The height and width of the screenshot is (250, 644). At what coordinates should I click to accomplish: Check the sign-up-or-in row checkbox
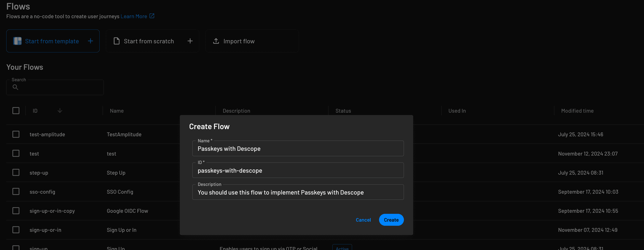point(16,230)
